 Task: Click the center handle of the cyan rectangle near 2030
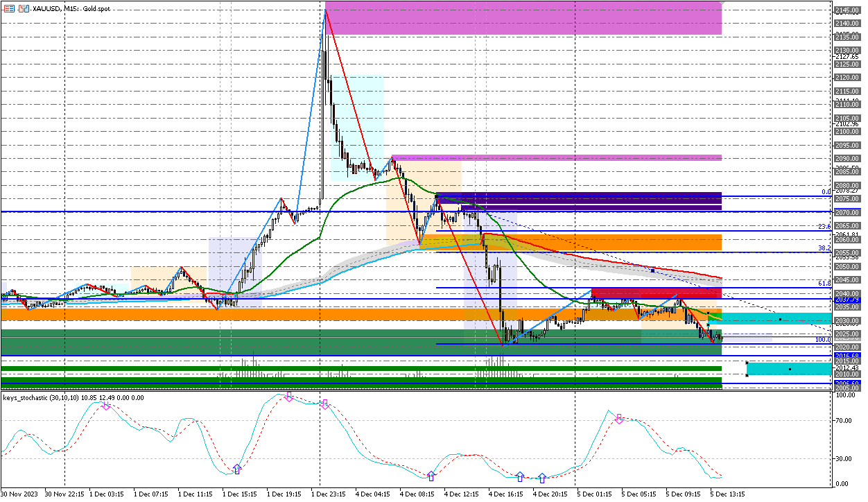pyautogui.click(x=780, y=319)
